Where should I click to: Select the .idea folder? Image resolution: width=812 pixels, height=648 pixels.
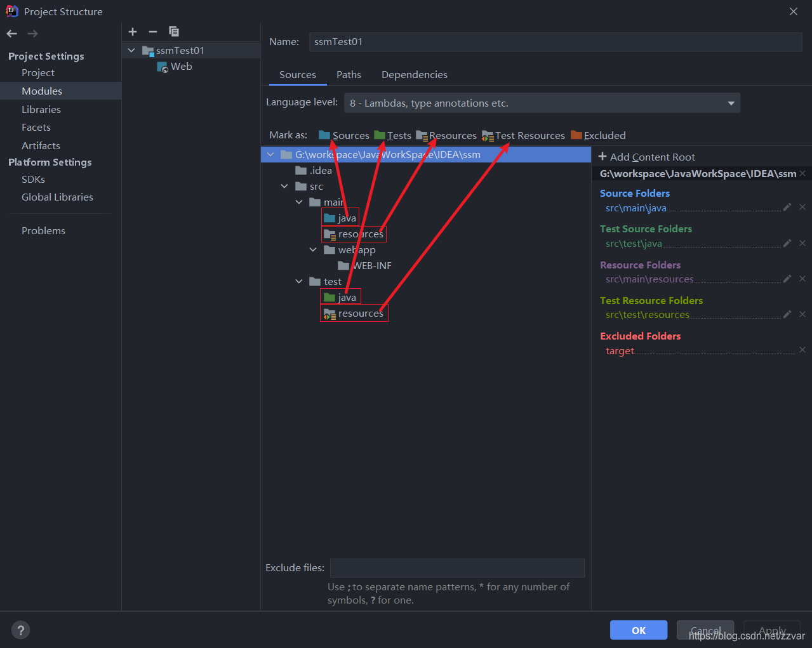point(314,171)
